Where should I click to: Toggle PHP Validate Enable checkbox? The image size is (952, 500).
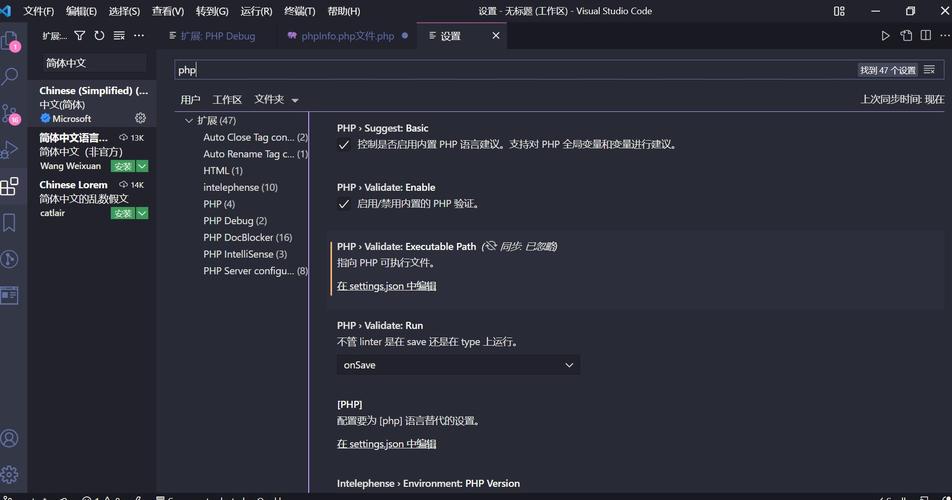(344, 204)
